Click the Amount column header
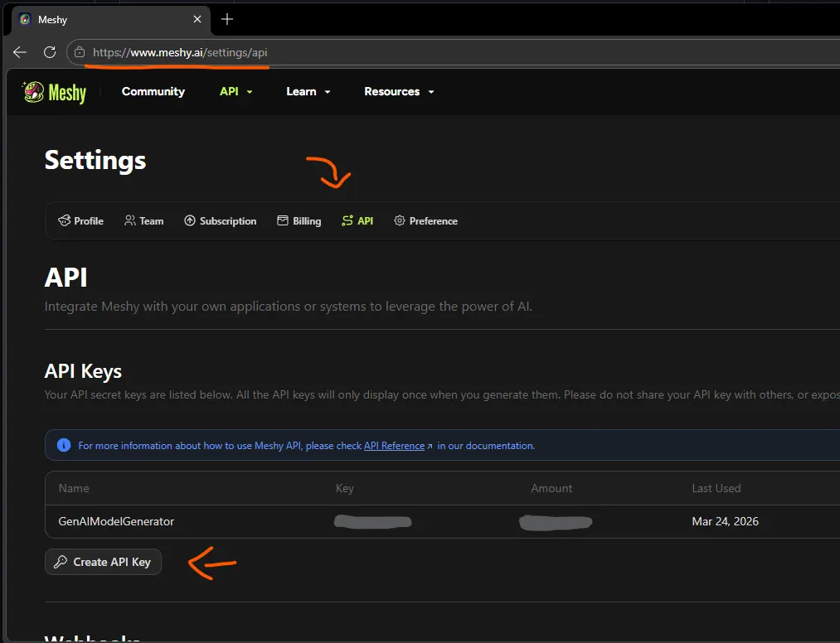The width and height of the screenshot is (840, 643). tap(551, 488)
